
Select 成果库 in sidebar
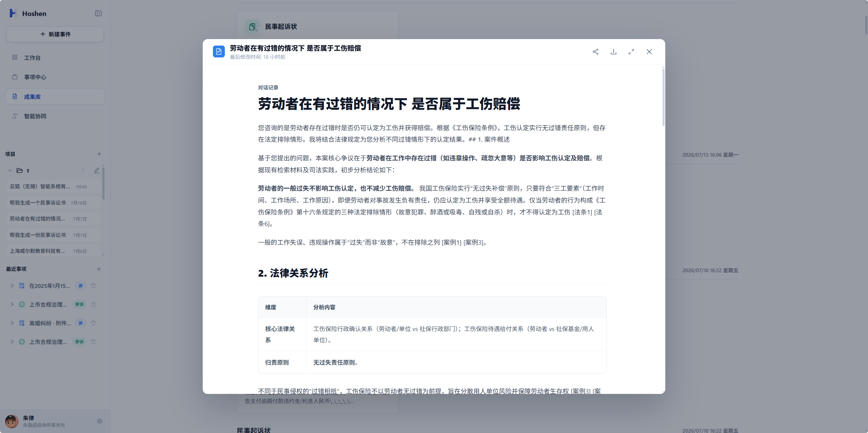(x=55, y=97)
